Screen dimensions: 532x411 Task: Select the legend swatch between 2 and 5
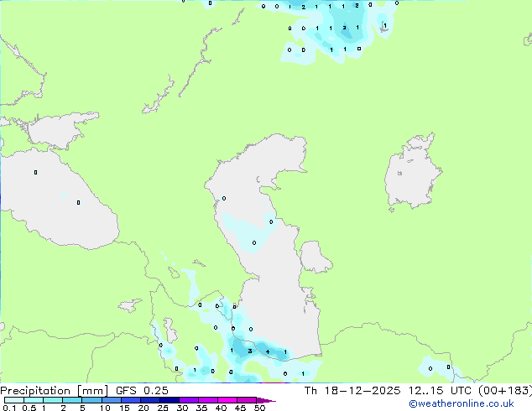point(72,400)
